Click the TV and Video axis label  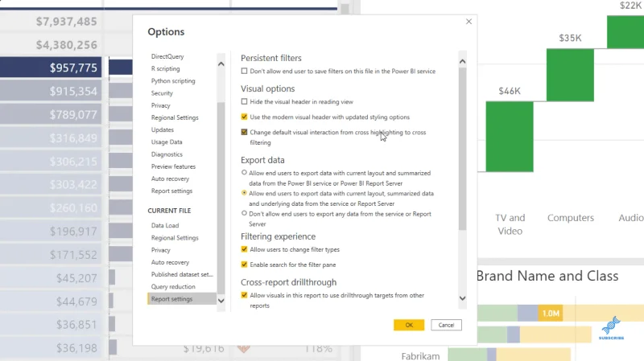510,224
